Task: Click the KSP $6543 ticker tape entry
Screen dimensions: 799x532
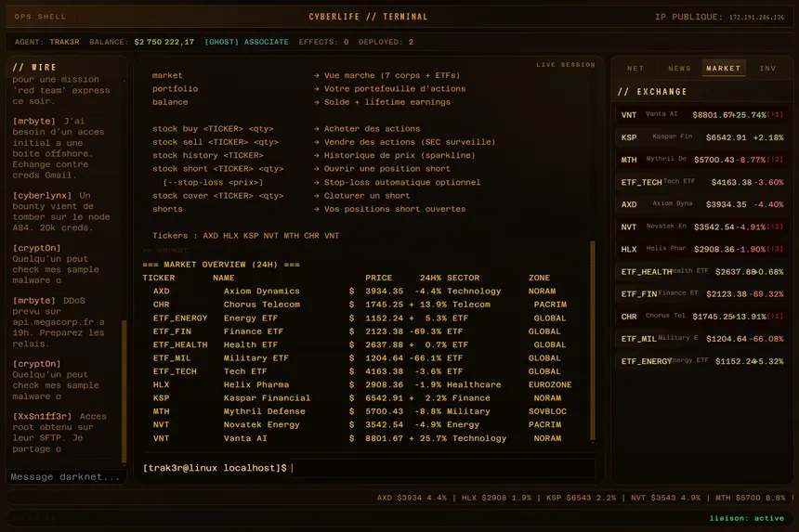Action: pos(581,498)
